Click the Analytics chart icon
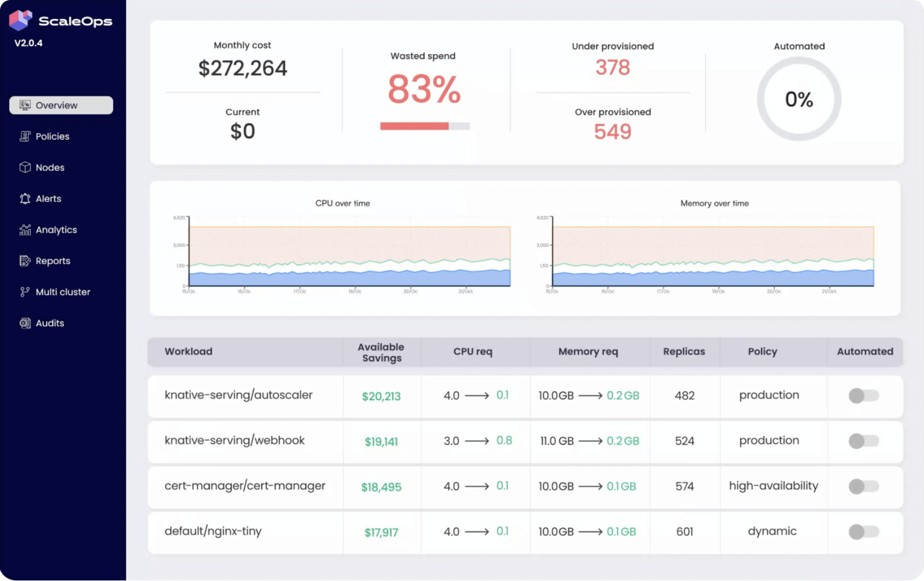924x581 pixels. coord(25,230)
